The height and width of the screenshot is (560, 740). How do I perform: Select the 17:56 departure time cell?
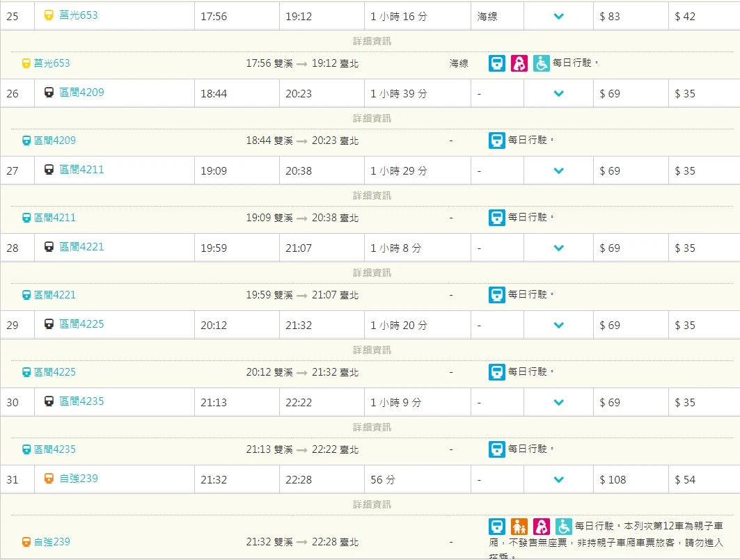click(237, 16)
